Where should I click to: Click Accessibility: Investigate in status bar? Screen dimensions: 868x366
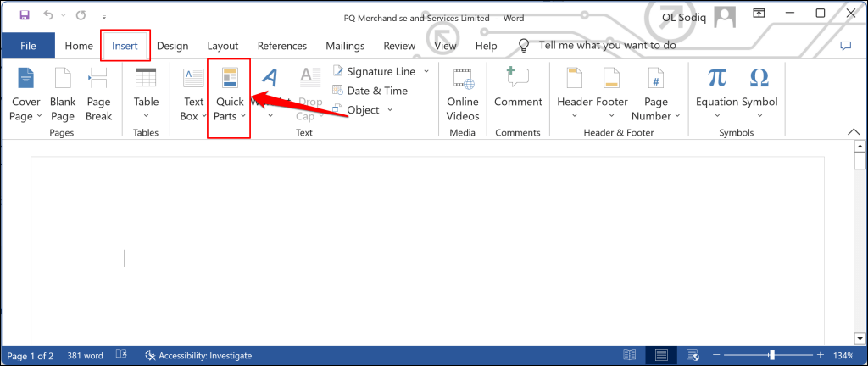point(198,356)
